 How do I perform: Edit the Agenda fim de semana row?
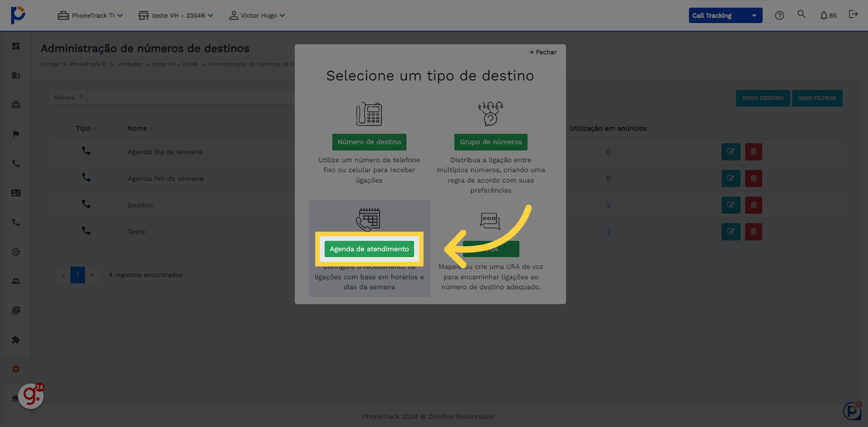click(x=731, y=178)
